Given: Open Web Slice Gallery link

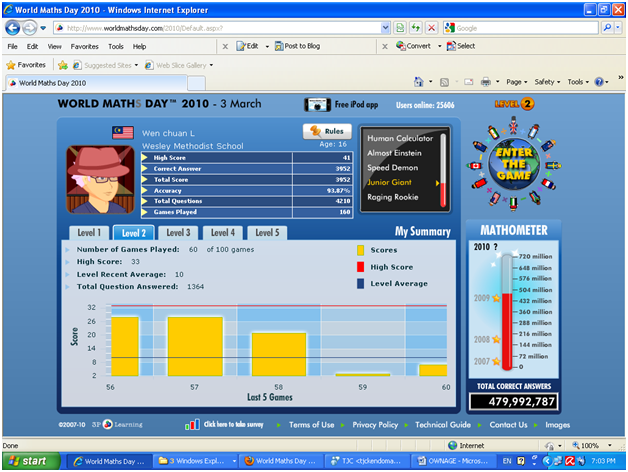Looking at the screenshot, I should (179, 65).
